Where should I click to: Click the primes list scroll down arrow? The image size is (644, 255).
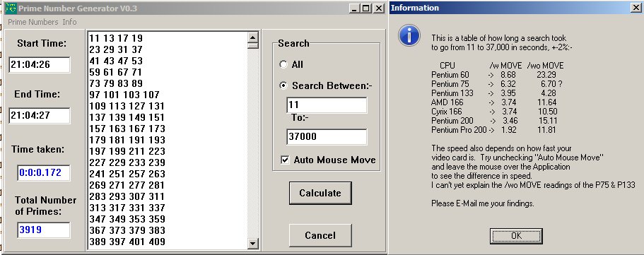pyautogui.click(x=253, y=244)
